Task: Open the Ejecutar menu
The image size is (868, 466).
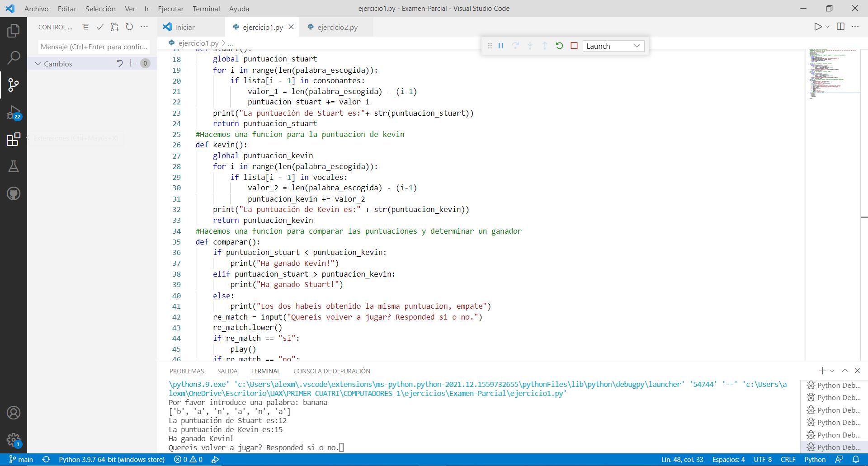Action: (171, 9)
